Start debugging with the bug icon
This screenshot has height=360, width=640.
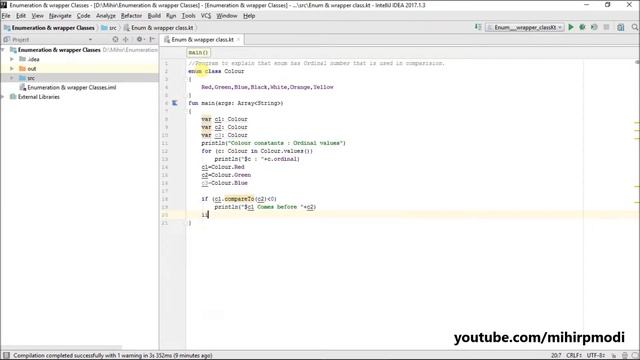click(582, 27)
